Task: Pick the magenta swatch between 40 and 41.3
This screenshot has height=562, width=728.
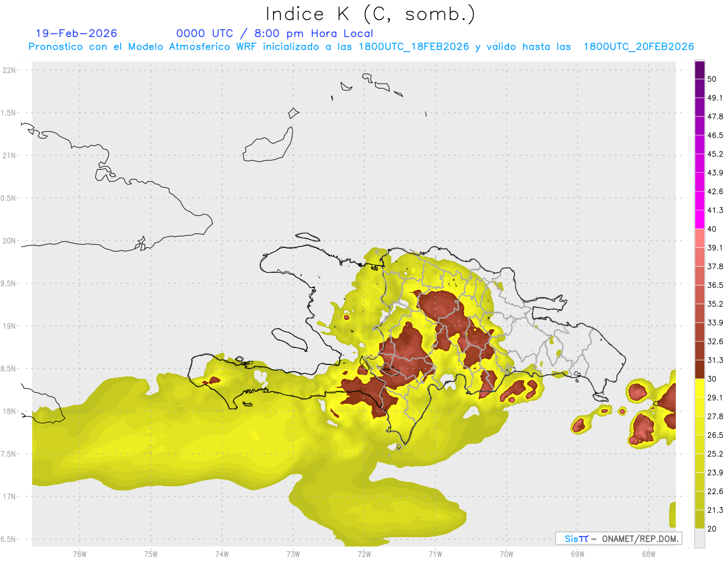Action: click(x=699, y=220)
